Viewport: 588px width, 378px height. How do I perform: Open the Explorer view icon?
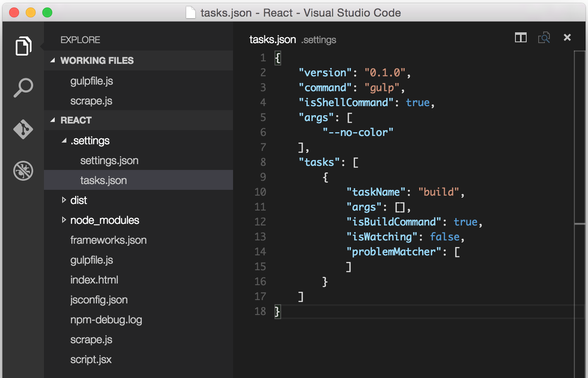[x=23, y=46]
